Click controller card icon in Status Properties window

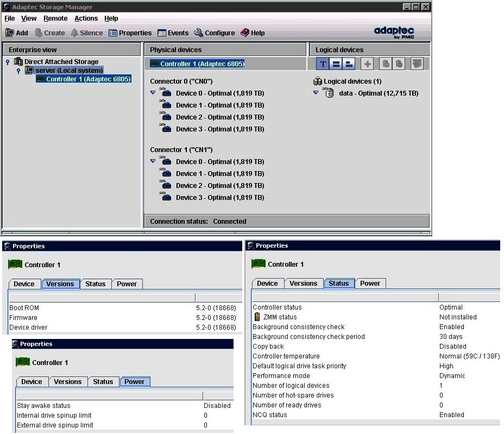[259, 263]
